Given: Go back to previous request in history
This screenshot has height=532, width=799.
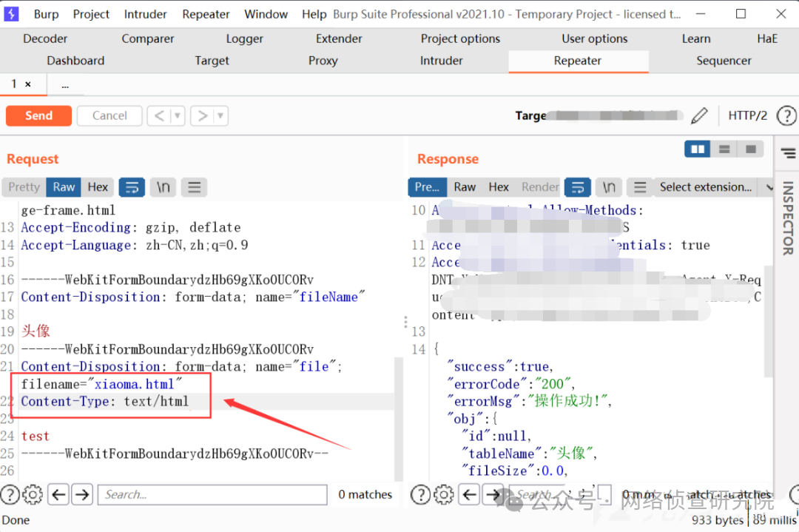Looking at the screenshot, I should coord(160,115).
